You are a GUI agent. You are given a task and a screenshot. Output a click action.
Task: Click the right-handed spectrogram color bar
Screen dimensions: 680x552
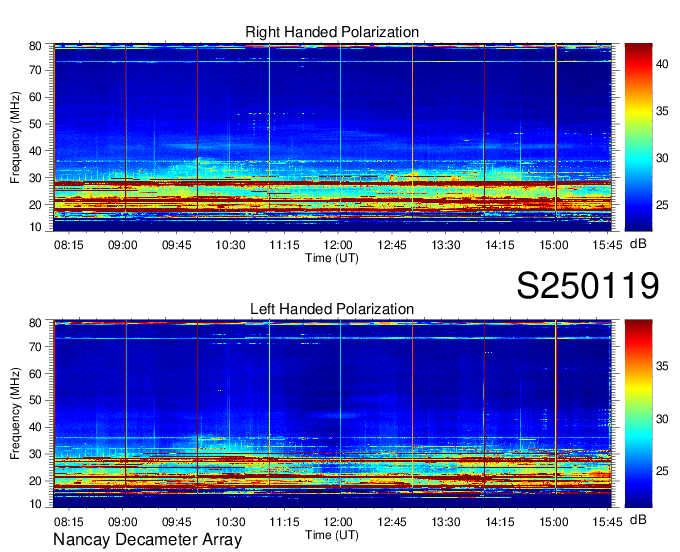pyautogui.click(x=638, y=137)
